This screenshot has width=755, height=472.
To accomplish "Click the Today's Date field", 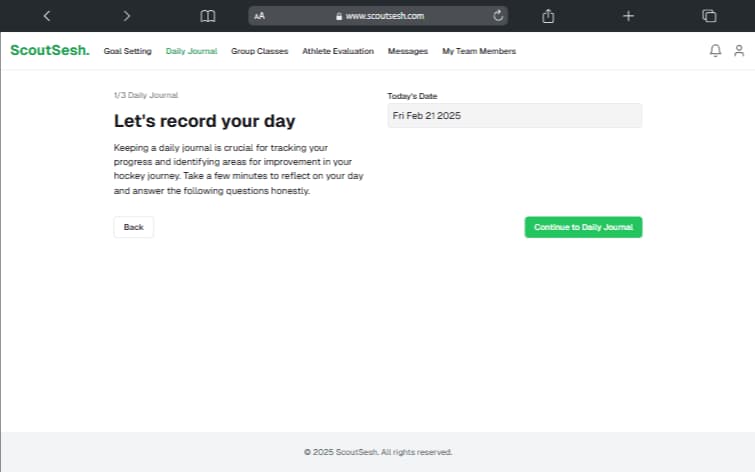I will coord(514,116).
